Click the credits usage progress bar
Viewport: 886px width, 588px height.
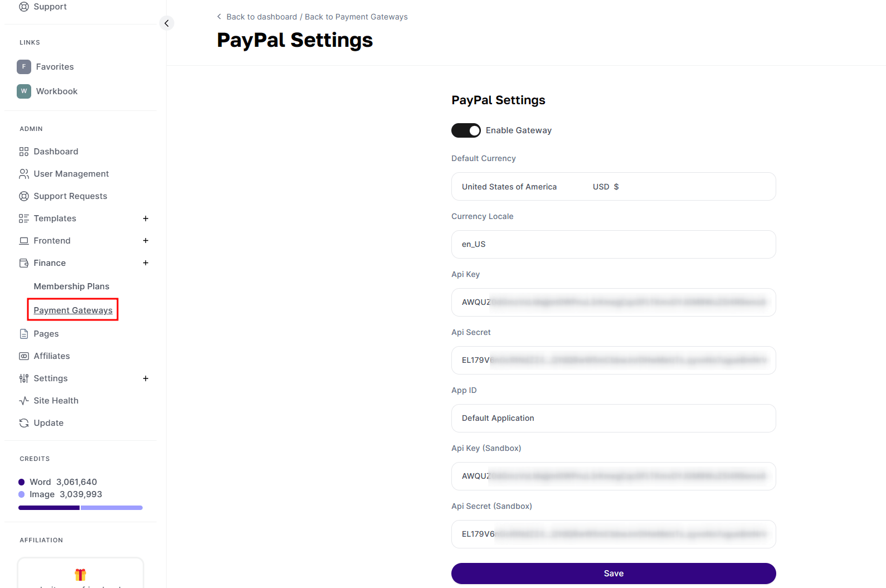point(80,508)
